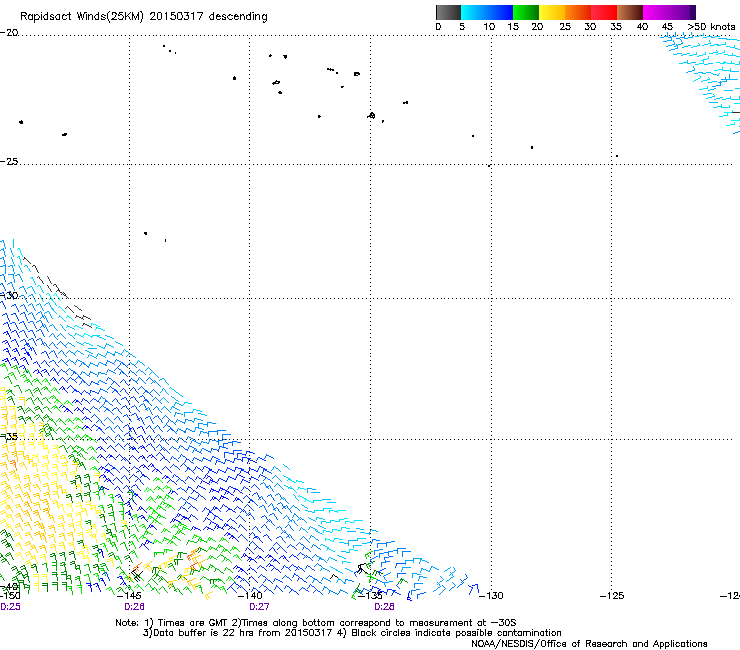The height and width of the screenshot is (650, 740).
Task: Click the purple '0:26' time label
Action: (x=135, y=607)
